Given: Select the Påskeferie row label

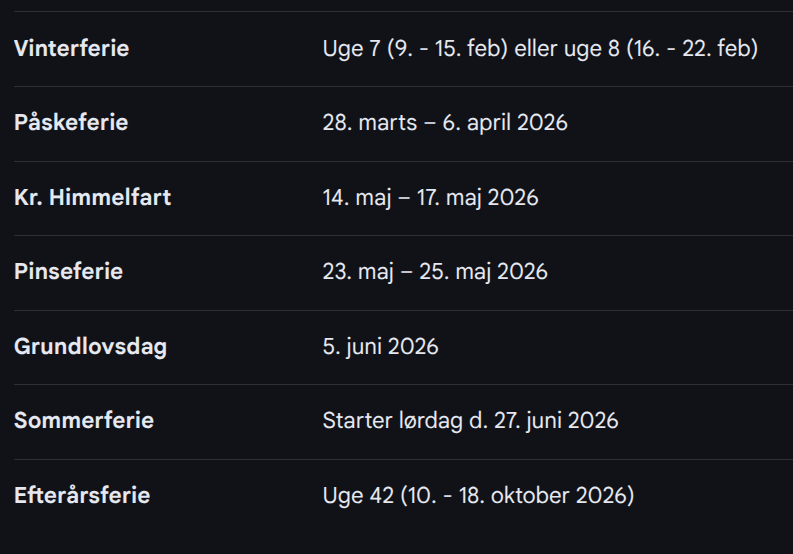Looking at the screenshot, I should 71,123.
